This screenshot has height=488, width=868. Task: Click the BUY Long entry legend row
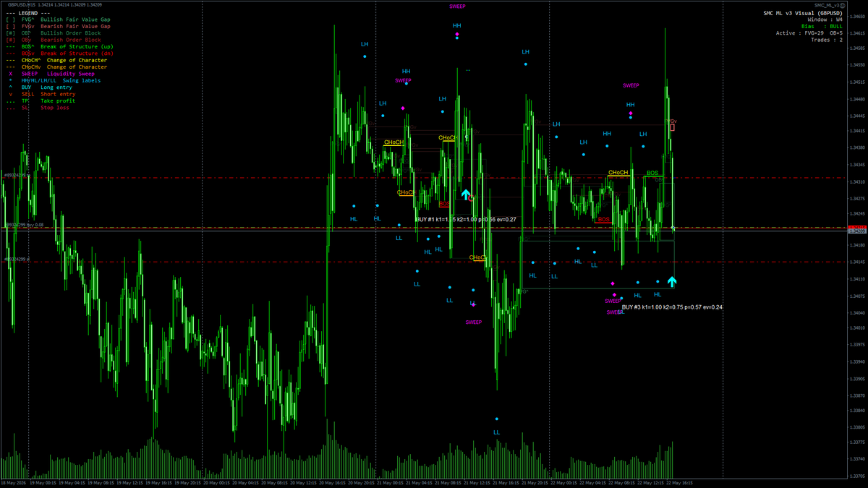coord(42,87)
